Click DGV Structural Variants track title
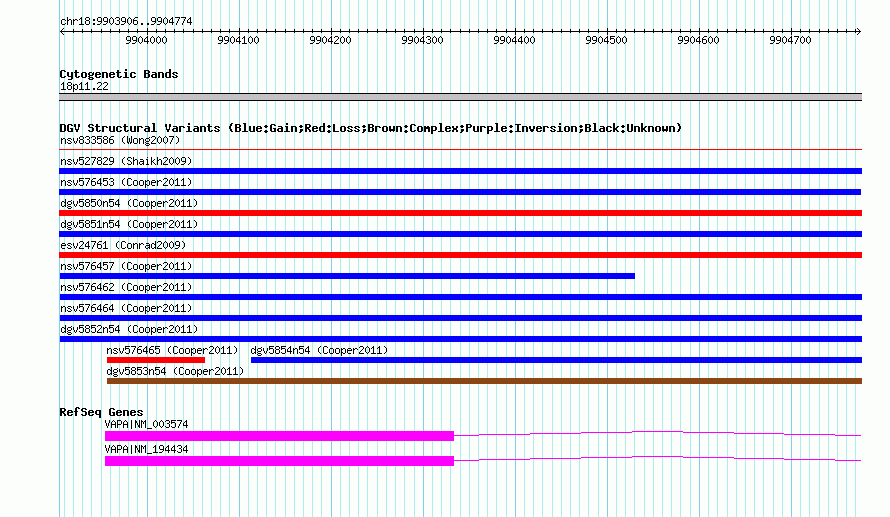The width and height of the screenshot is (890, 517). (370, 128)
